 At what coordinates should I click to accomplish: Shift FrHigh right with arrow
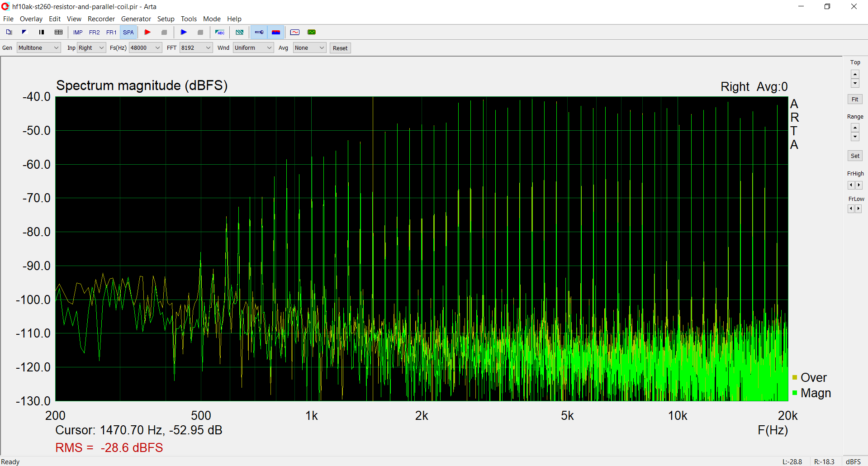click(859, 185)
